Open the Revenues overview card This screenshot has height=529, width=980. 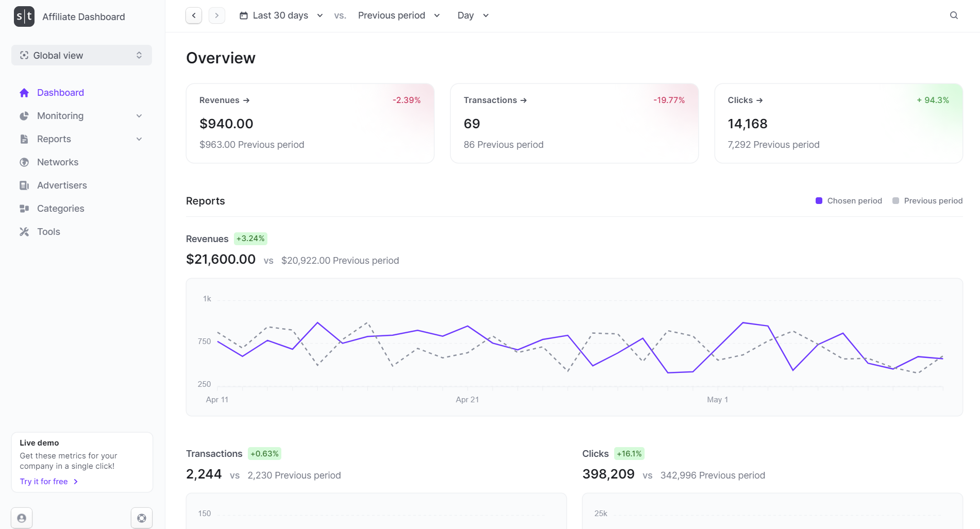click(x=310, y=124)
